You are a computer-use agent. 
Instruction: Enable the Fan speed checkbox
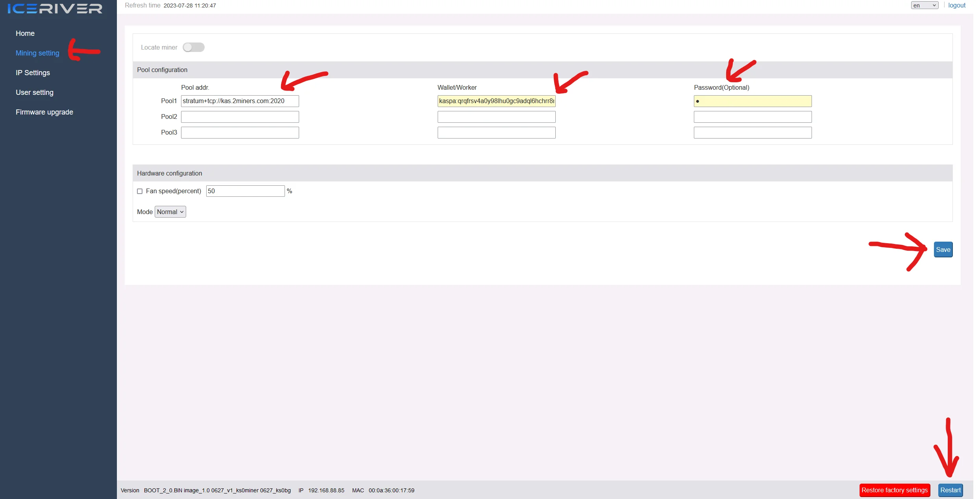(x=140, y=191)
